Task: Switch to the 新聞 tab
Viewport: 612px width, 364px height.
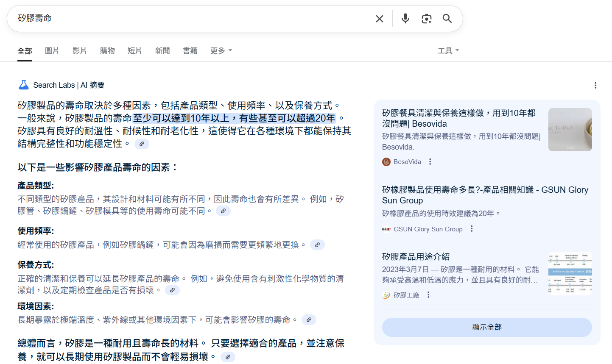Action: click(x=162, y=50)
